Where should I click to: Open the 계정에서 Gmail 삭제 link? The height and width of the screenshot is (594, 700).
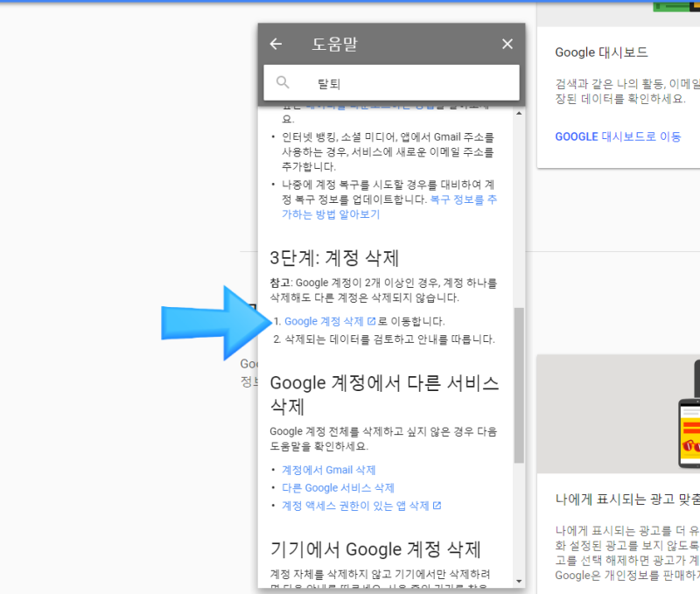[329, 470]
